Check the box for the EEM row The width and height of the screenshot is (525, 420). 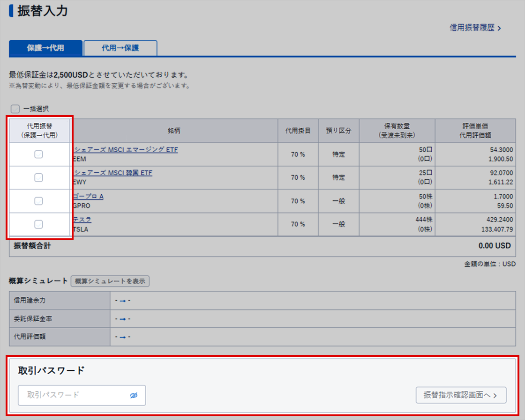tap(39, 154)
